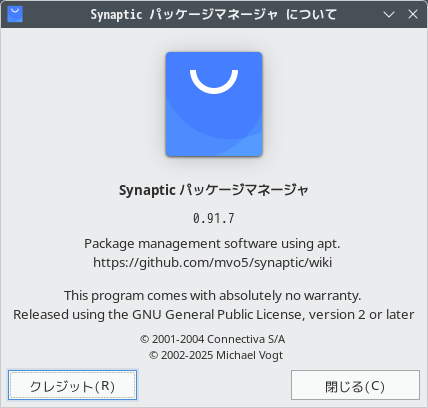Minimize the dialog with the title bar chevron

[x=389, y=14]
